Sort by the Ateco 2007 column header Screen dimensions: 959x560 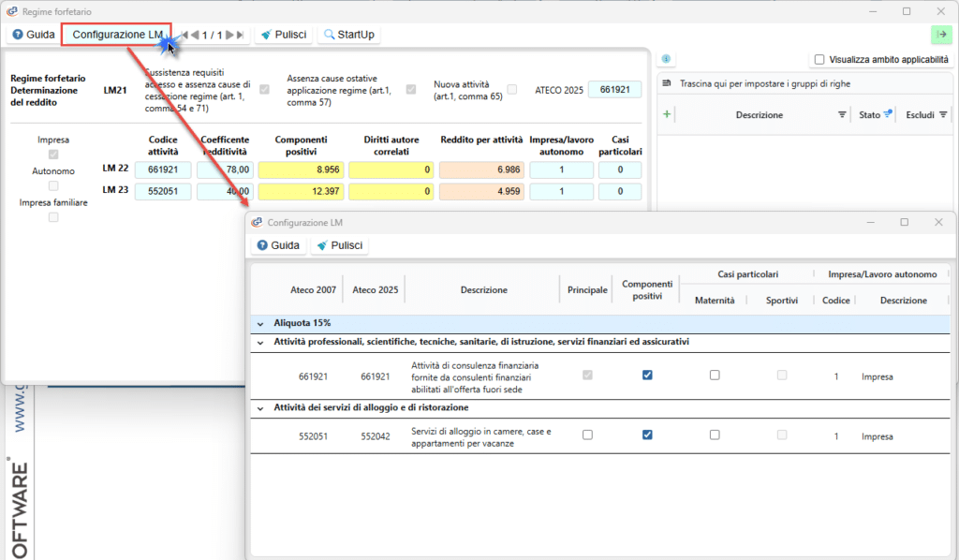coord(313,289)
